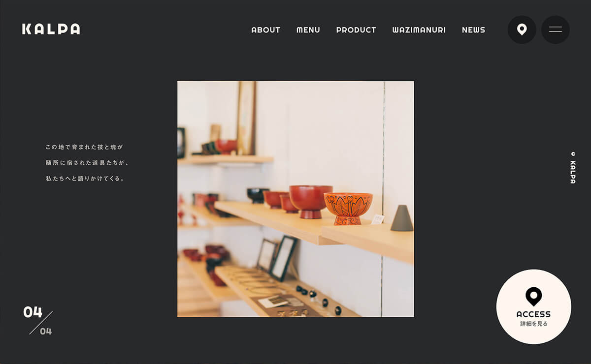Open the ABOUT page
The width and height of the screenshot is (591, 364).
click(x=266, y=30)
